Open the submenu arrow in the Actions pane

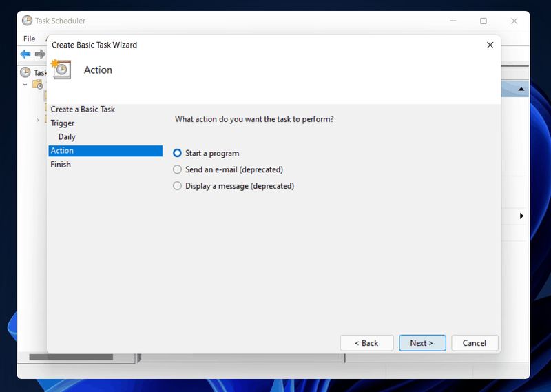point(521,216)
